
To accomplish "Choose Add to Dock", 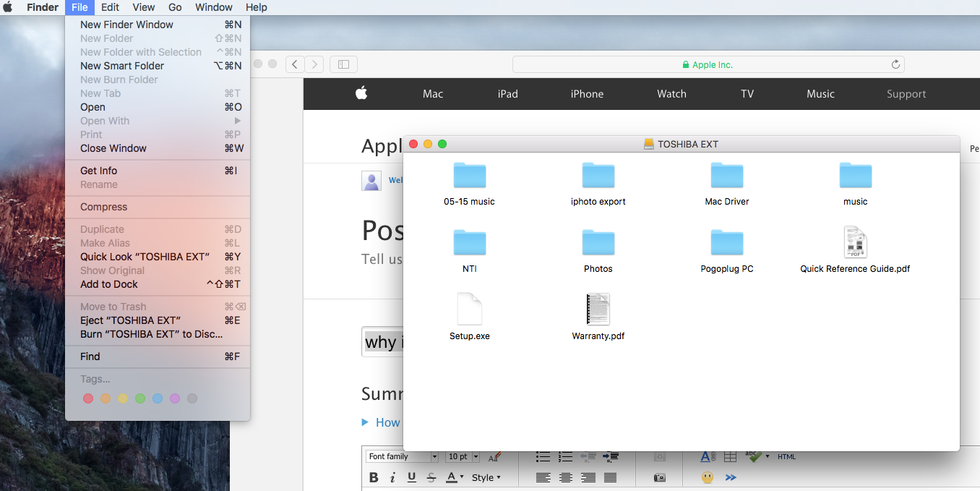I will [158, 284].
